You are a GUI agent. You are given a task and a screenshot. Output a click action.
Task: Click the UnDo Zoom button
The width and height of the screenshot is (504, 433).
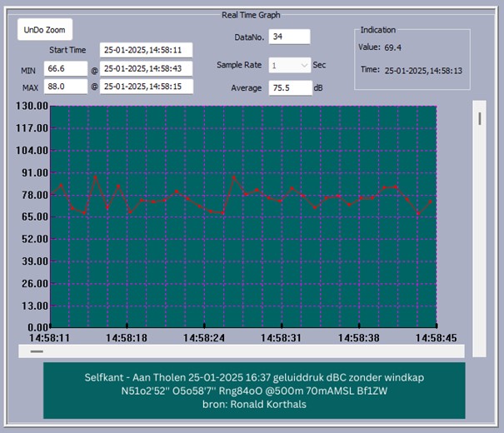(46, 29)
